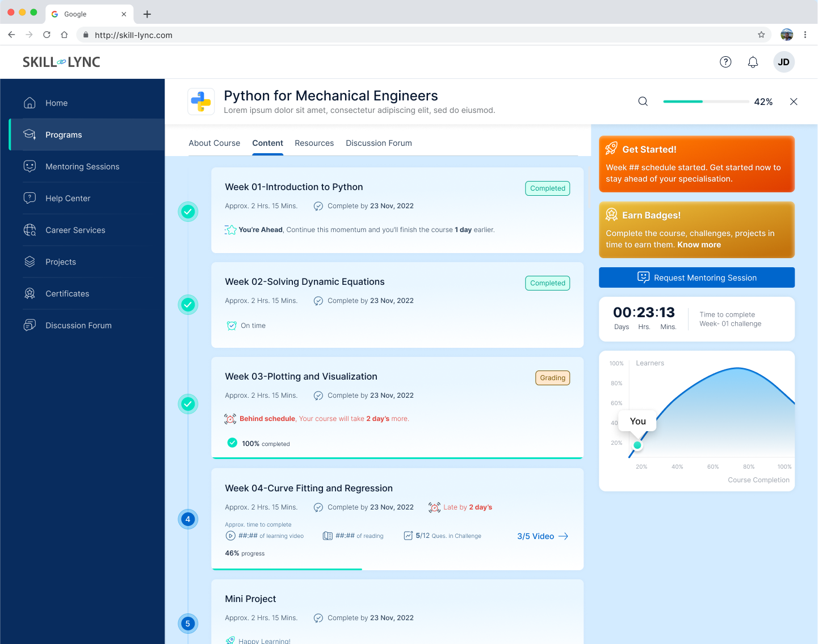Screen dimensions: 818x644
Task: Open the browser three-dot menu
Action: (x=805, y=35)
